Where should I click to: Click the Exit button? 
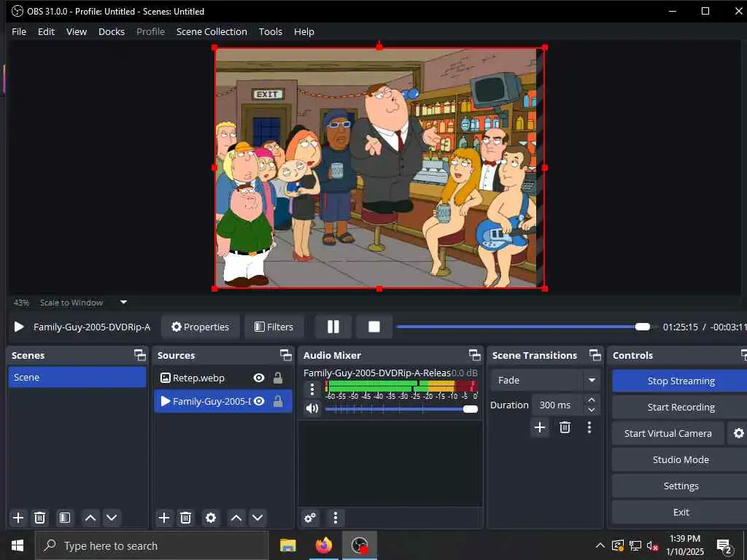681,512
